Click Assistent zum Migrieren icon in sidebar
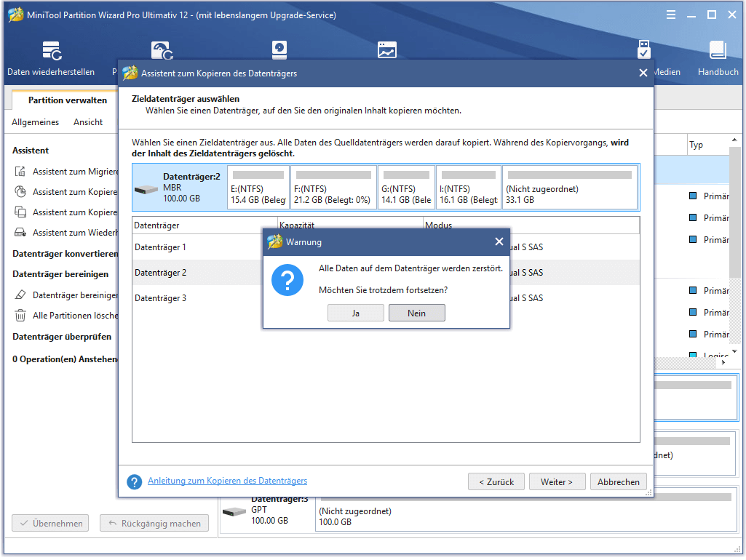This screenshot has width=746, height=560. (x=20, y=172)
